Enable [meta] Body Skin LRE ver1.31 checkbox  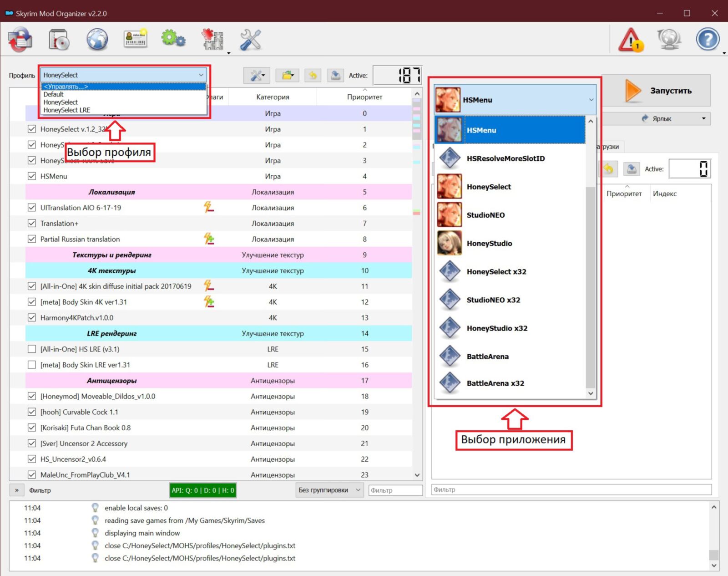pos(32,365)
